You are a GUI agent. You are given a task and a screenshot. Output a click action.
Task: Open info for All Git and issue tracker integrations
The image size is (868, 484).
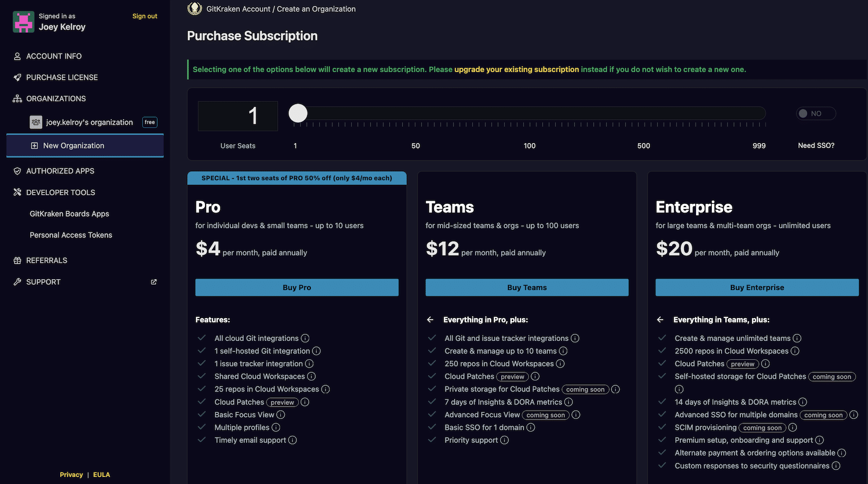(575, 338)
